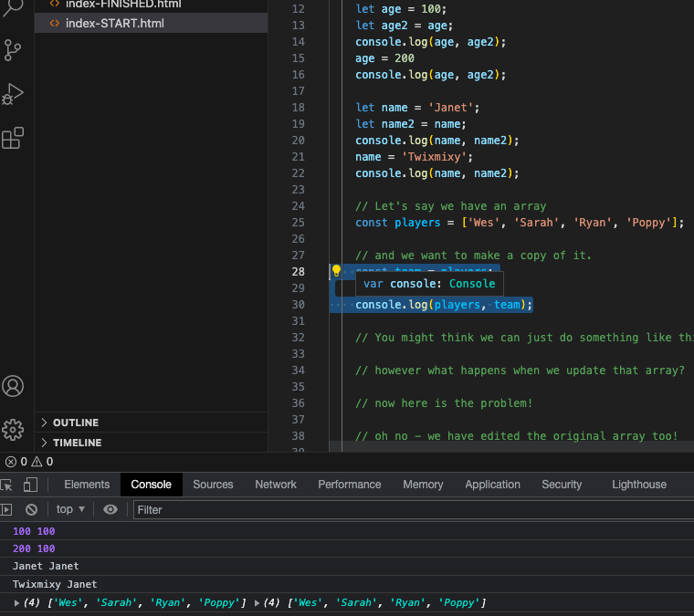The image size is (694, 616).
Task: Click the Manage gear icon
Action: tap(13, 429)
